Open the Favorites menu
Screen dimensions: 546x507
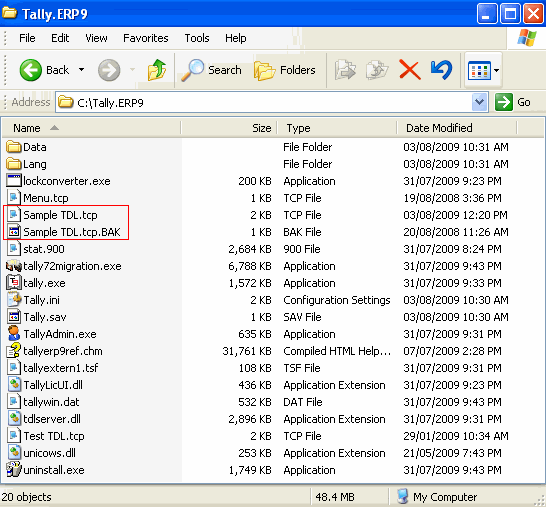point(146,38)
